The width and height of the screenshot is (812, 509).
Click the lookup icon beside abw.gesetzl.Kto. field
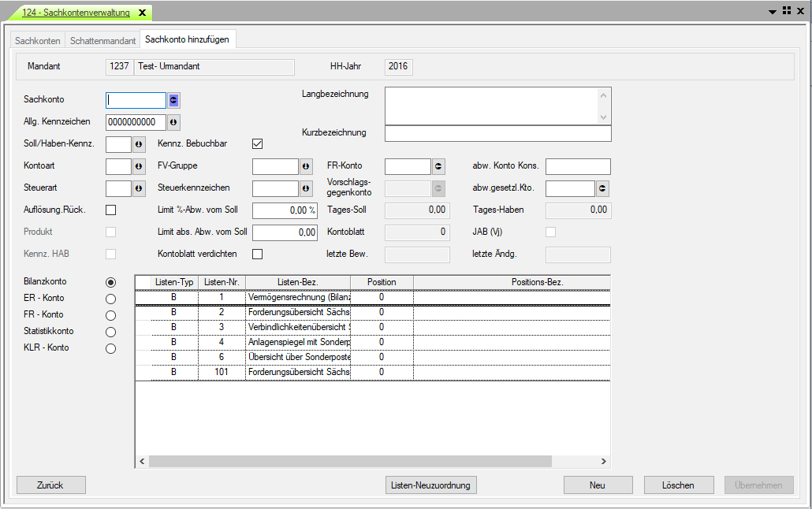point(602,188)
